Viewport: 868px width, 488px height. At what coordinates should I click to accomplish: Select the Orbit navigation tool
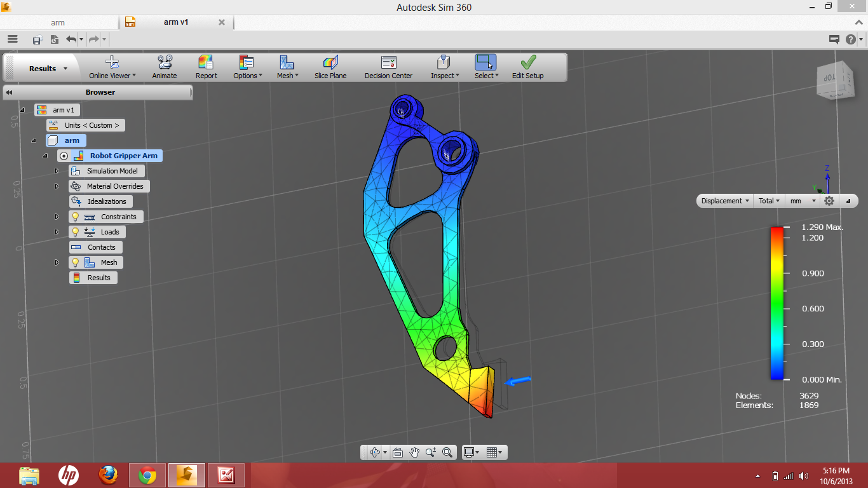click(x=374, y=452)
